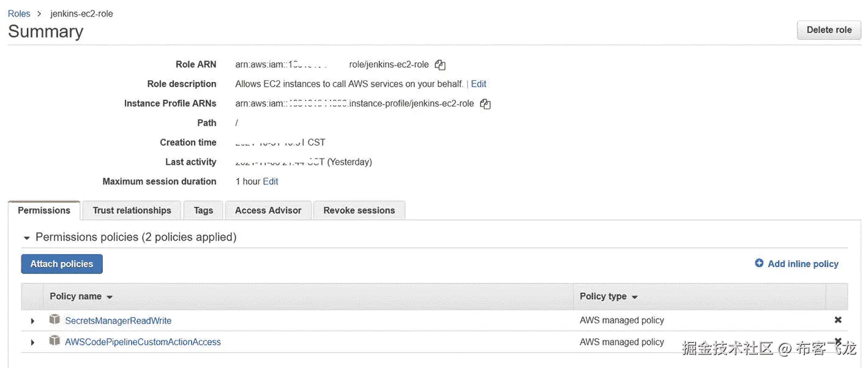This screenshot has height=368, width=868.
Task: Click the plus icon for inline policy
Action: click(x=759, y=263)
